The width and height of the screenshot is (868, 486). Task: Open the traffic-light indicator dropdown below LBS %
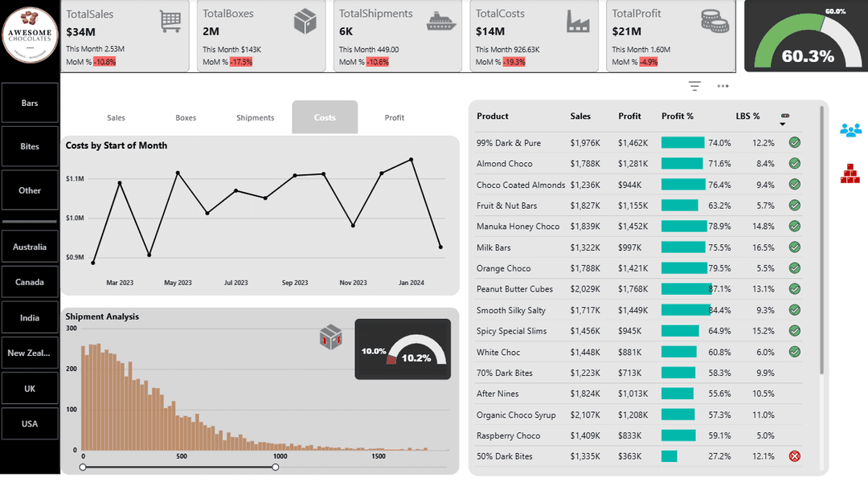(784, 122)
